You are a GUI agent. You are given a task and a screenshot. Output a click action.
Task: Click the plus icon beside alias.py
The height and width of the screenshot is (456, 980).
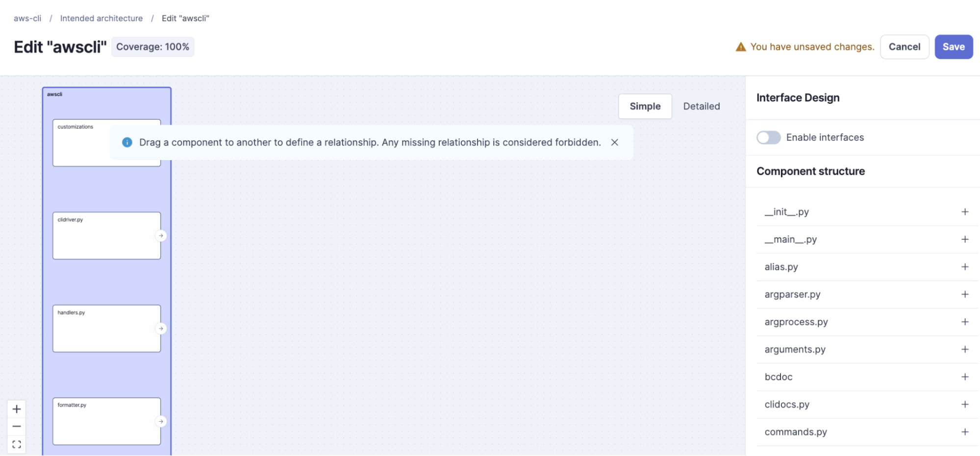tap(965, 266)
